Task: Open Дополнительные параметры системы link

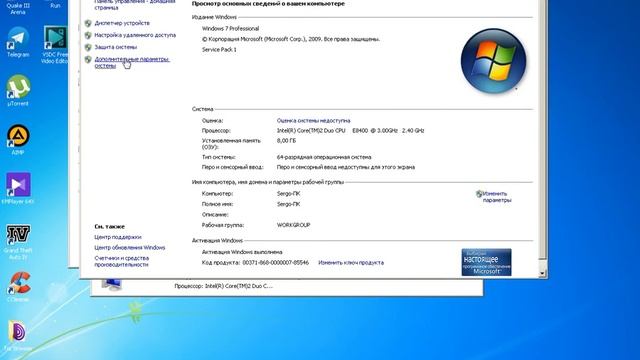Action: click(132, 62)
